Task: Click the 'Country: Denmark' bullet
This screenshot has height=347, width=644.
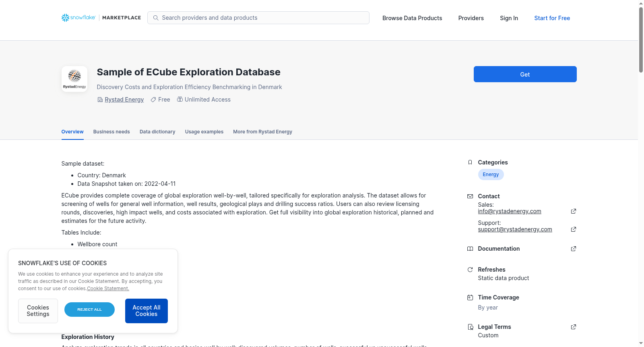Action: pos(101,175)
